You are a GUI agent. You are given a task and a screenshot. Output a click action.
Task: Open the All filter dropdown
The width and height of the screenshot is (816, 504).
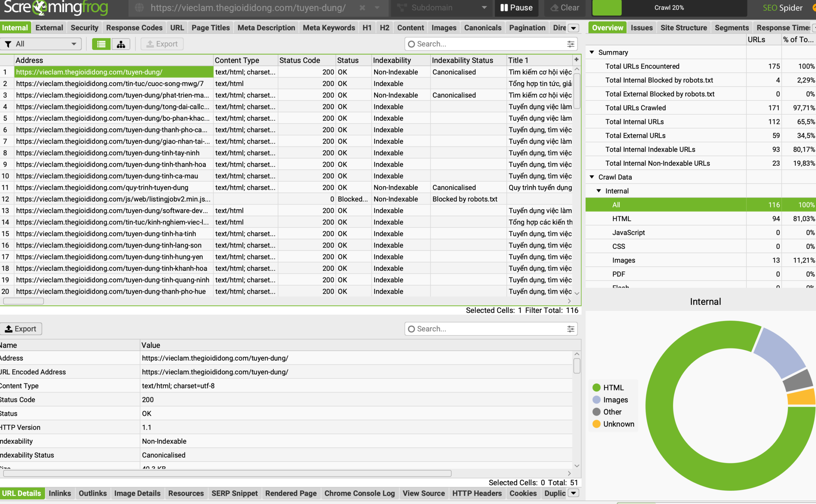click(41, 44)
